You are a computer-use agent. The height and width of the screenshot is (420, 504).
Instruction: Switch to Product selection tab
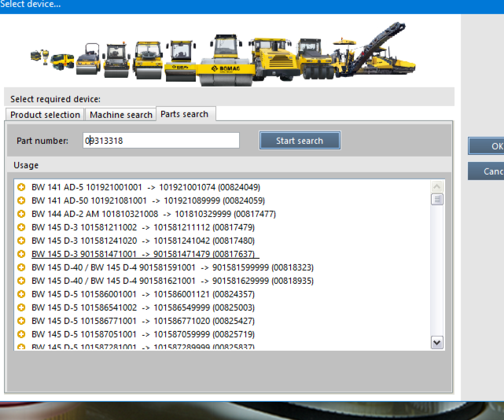[45, 115]
